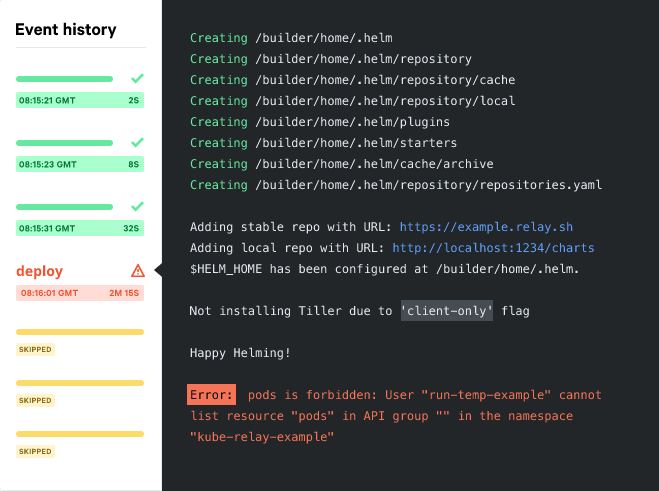659x491 pixels.
Task: Click the highlighted 'client-only' flag text
Action: coord(447,311)
